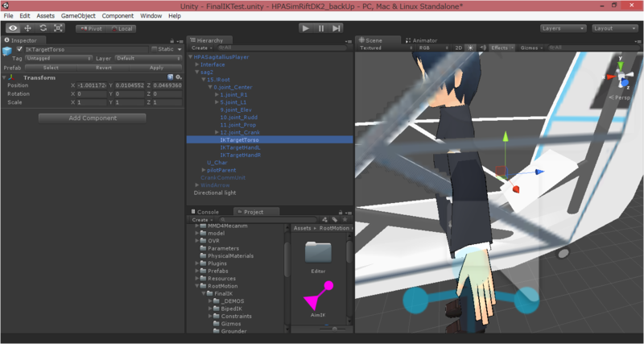Screen dimensions: 644x344
Task: Toggle IKTargetTorso active checkbox
Action: tap(19, 49)
